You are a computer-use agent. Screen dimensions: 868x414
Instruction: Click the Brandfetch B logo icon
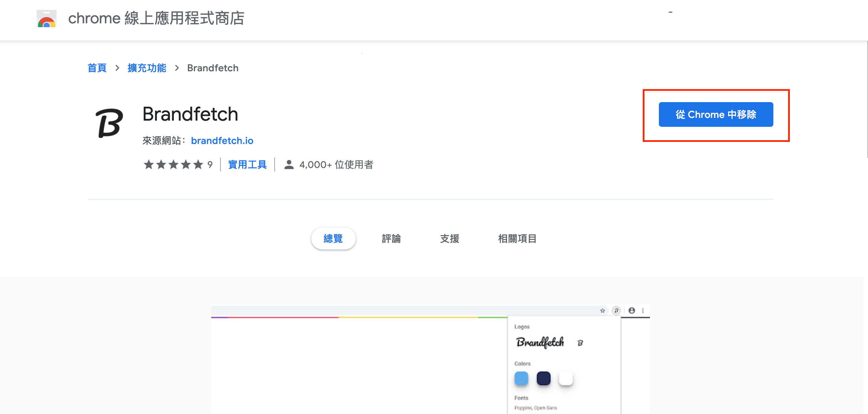(109, 123)
